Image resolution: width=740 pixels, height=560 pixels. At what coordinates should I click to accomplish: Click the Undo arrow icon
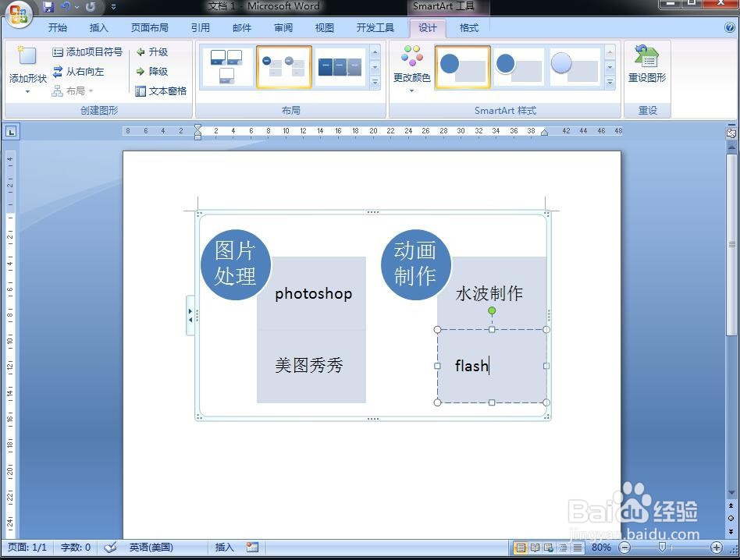[66, 6]
